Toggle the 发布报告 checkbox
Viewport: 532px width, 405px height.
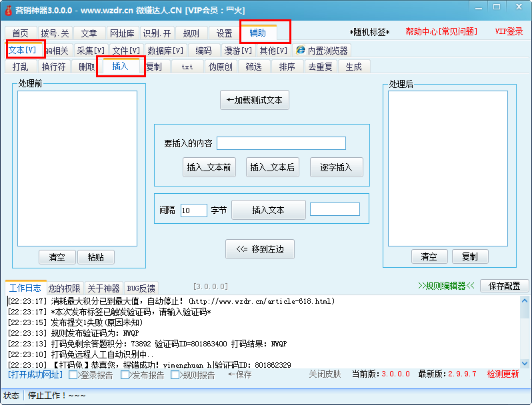tap(125, 375)
